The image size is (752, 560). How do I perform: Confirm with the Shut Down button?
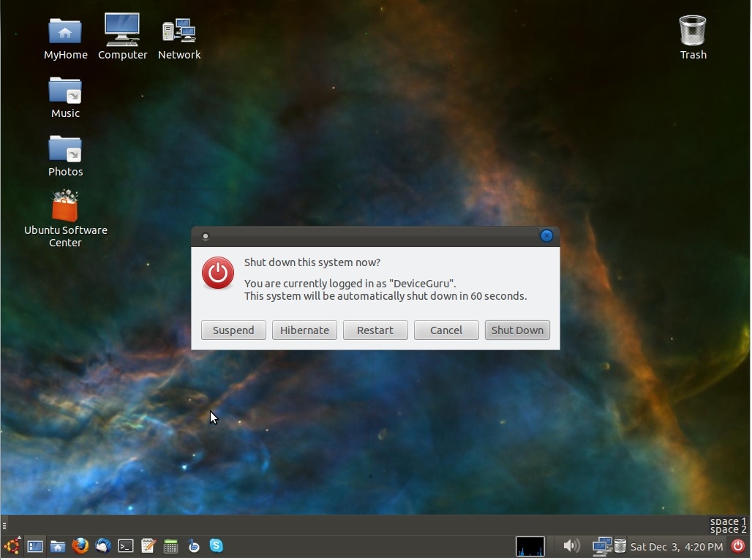coord(517,330)
